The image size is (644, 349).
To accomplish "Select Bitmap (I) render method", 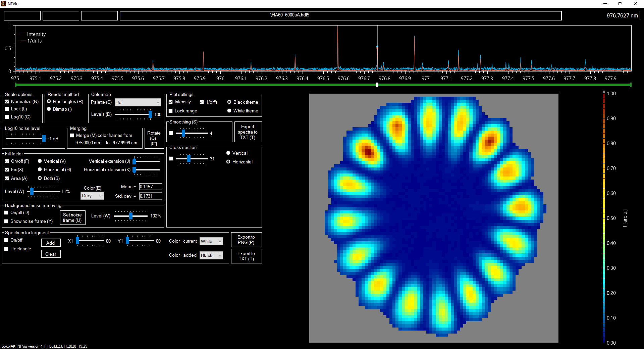I will click(49, 109).
